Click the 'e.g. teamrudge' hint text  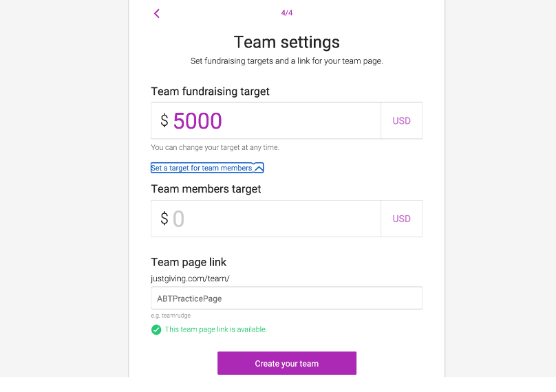171,316
